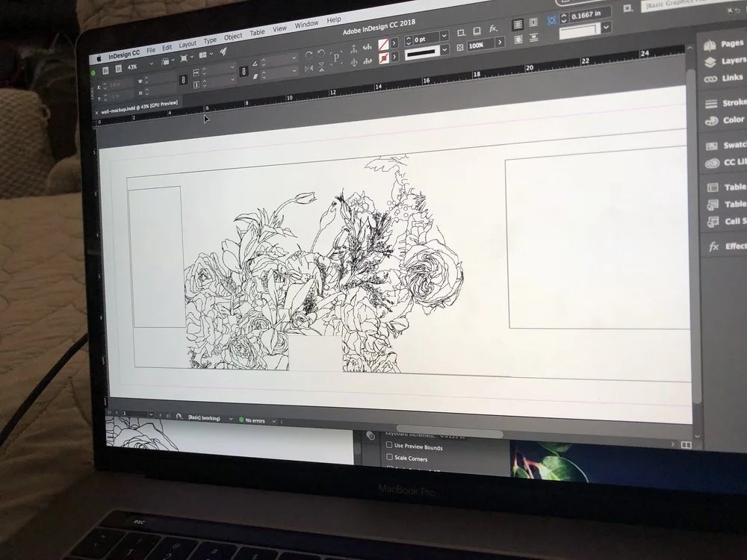Click the Scale X percentage icon
This screenshot has height=560, width=747.
(x=196, y=73)
